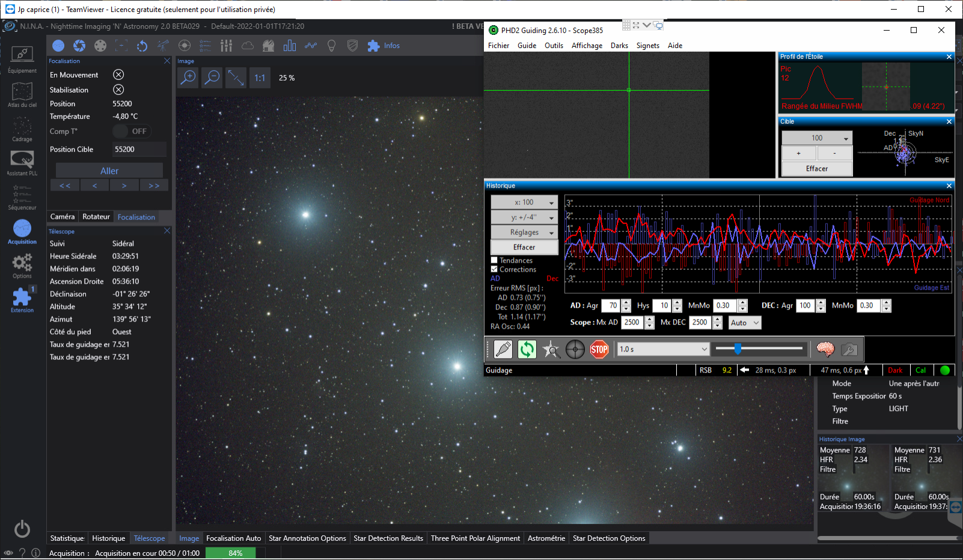
Task: Switch to the Rotateur tab
Action: (x=96, y=217)
